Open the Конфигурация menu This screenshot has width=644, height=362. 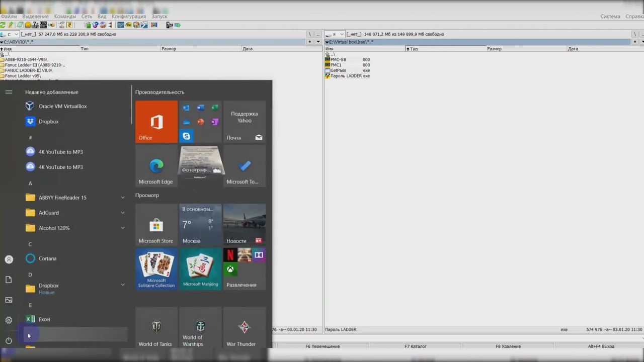click(129, 17)
